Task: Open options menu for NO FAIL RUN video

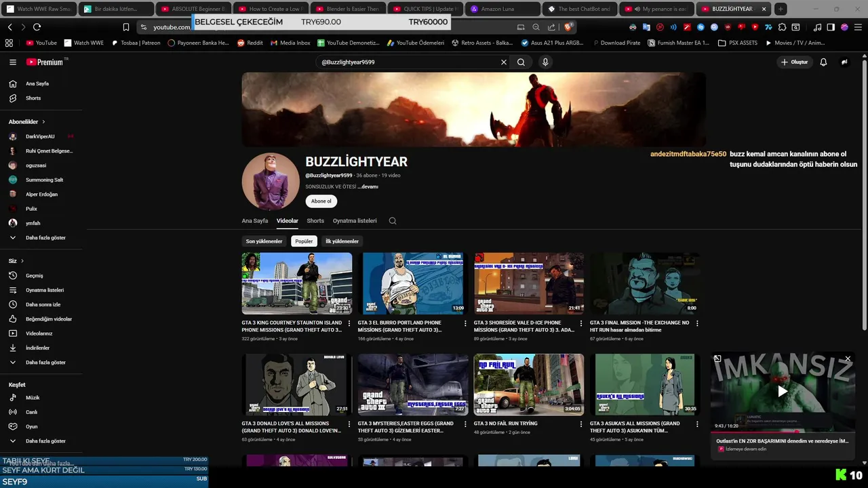Action: (x=581, y=424)
